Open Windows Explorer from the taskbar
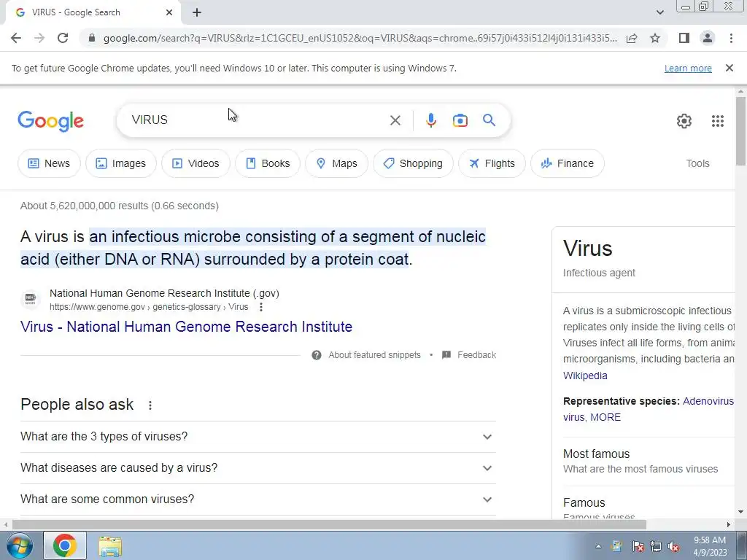 point(110,546)
